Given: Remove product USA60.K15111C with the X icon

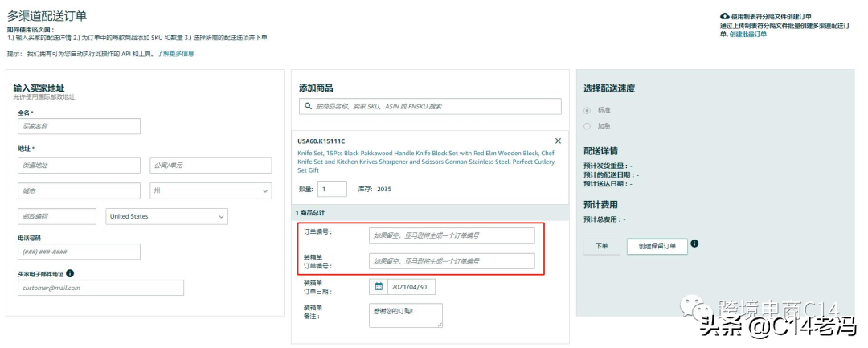Looking at the screenshot, I should tap(558, 141).
